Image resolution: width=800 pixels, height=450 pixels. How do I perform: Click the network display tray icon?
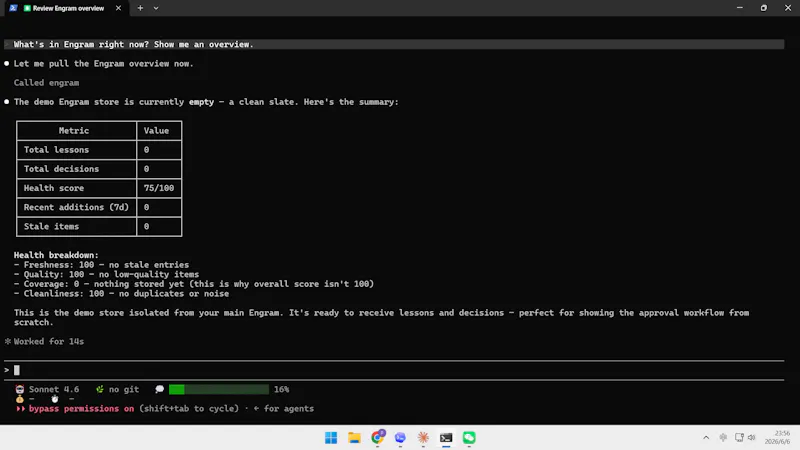739,438
